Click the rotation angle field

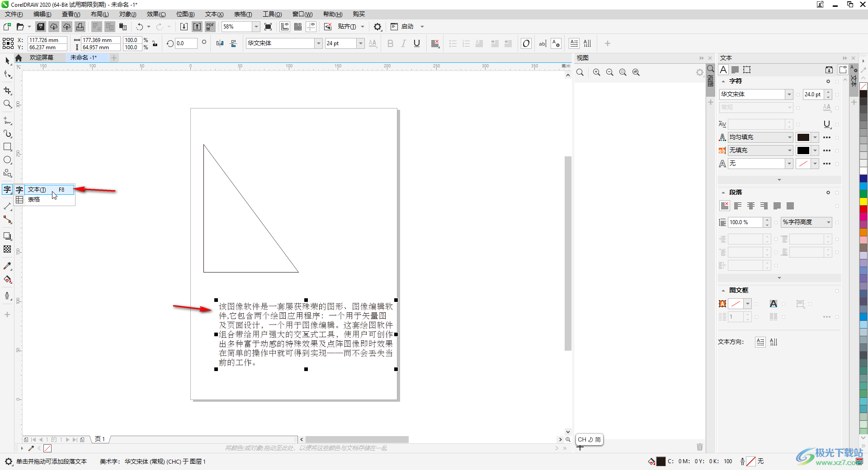(x=186, y=43)
